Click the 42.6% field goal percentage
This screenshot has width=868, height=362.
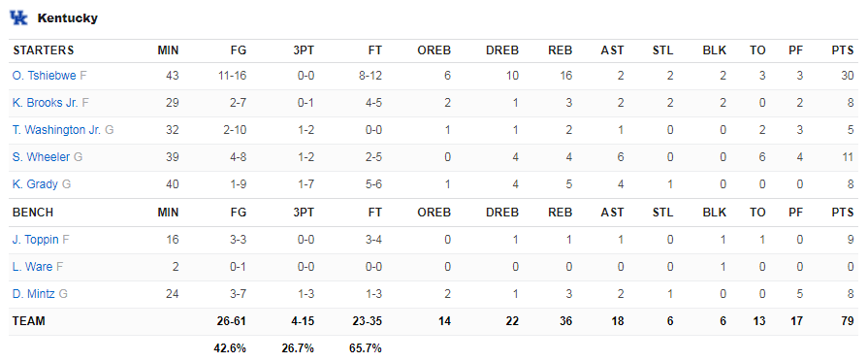[230, 348]
